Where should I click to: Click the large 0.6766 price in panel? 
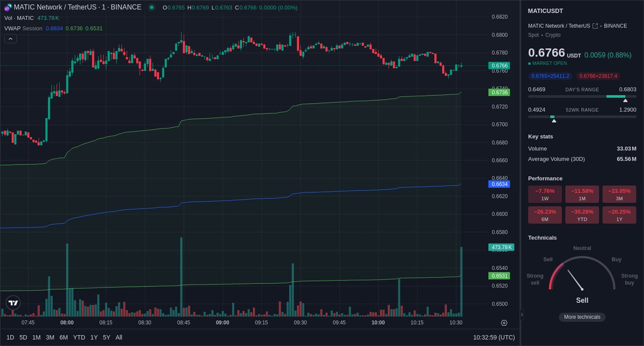tap(546, 53)
